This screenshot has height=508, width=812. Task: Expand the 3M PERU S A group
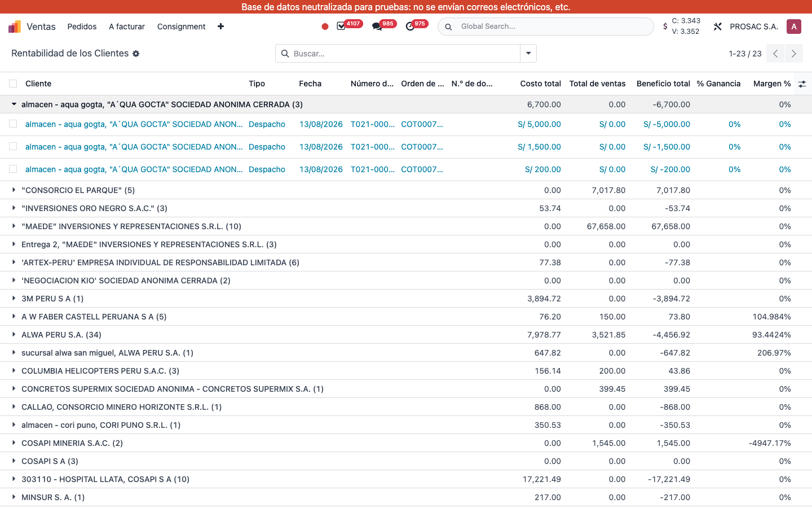pyautogui.click(x=14, y=299)
